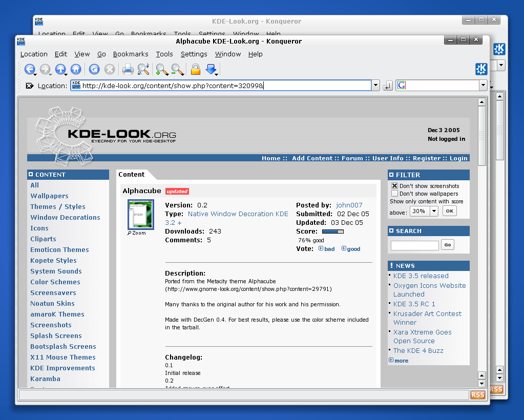Click in the site search text field
The height and width of the screenshot is (420, 524).
415,245
